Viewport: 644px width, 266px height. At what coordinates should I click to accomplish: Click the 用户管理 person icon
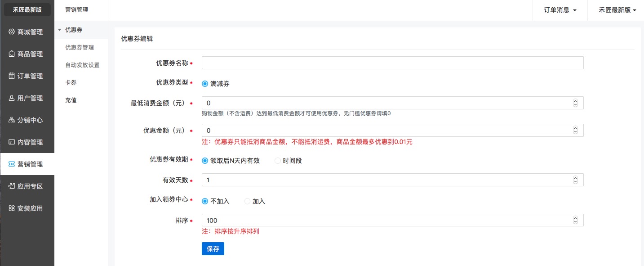12,98
